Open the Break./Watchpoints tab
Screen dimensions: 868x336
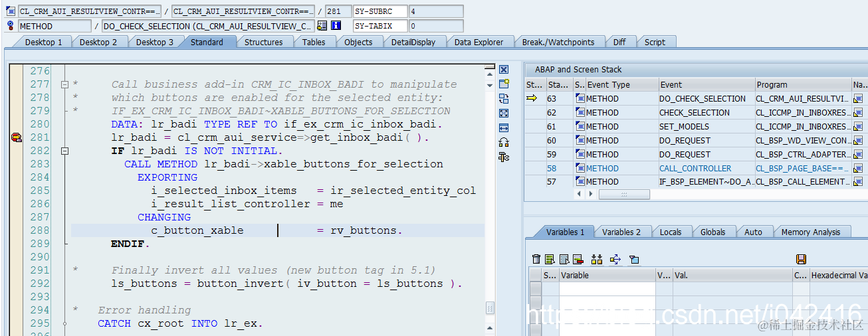tap(558, 42)
